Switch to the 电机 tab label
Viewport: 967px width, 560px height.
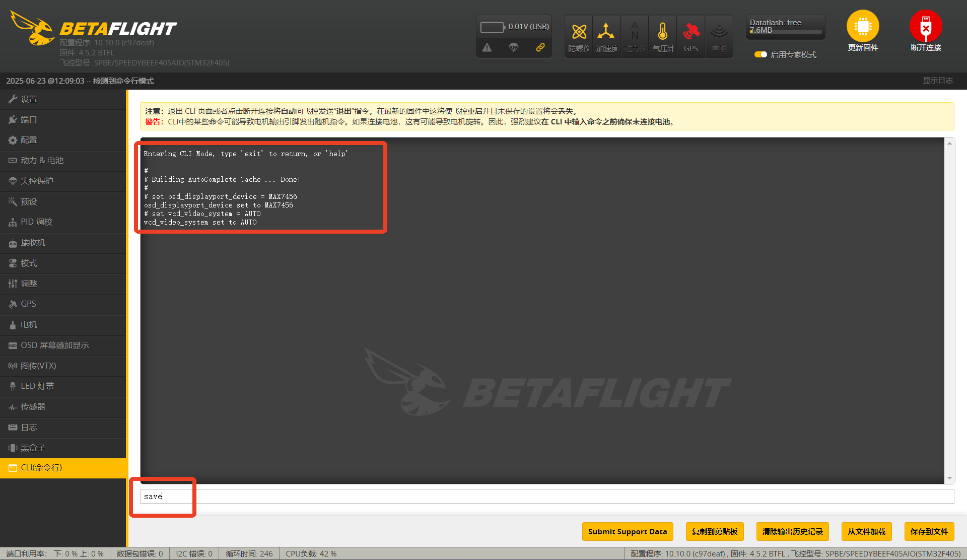29,325
